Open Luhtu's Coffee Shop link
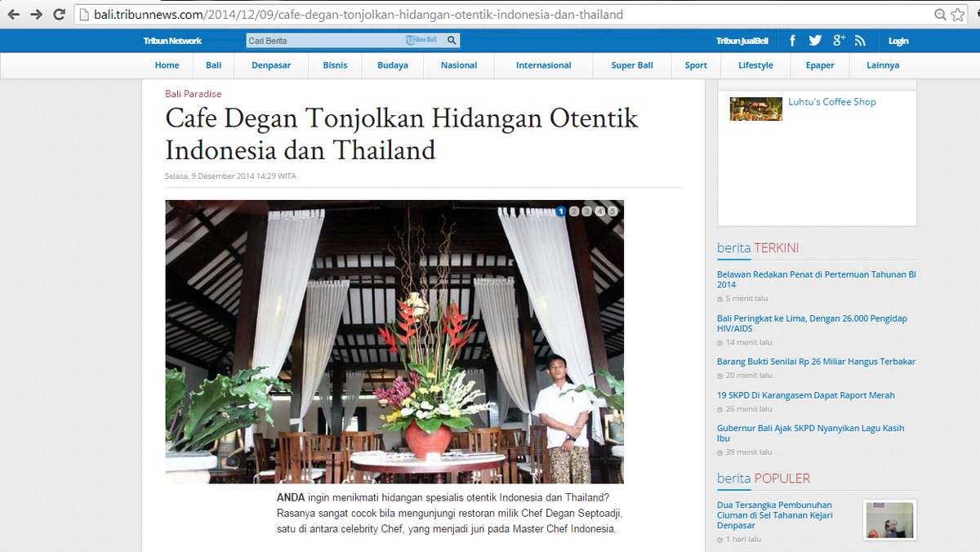Image resolution: width=980 pixels, height=552 pixels. [832, 102]
